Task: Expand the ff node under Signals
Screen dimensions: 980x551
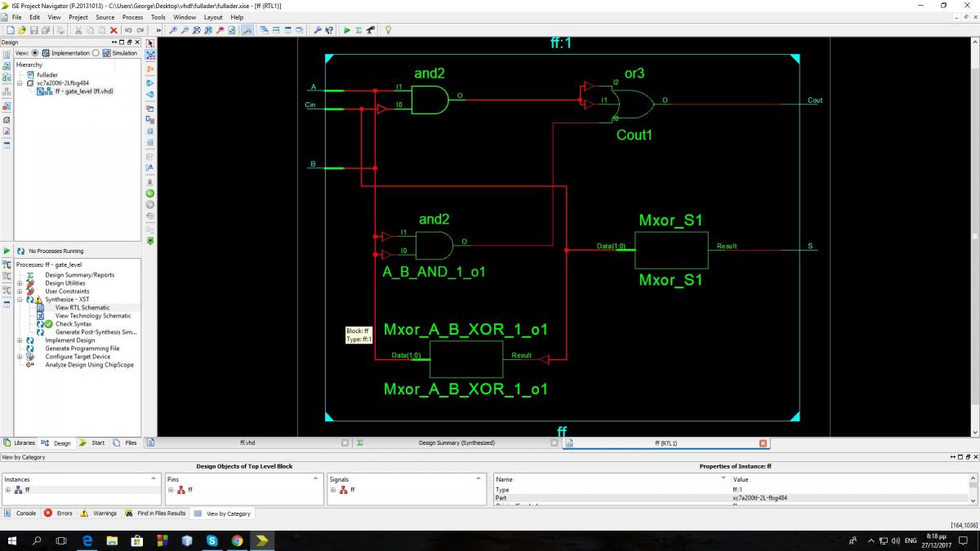Action: click(333, 490)
